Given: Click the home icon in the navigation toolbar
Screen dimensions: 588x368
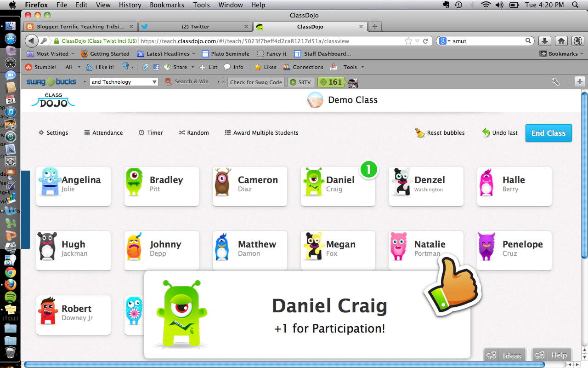Looking at the screenshot, I should [561, 41].
